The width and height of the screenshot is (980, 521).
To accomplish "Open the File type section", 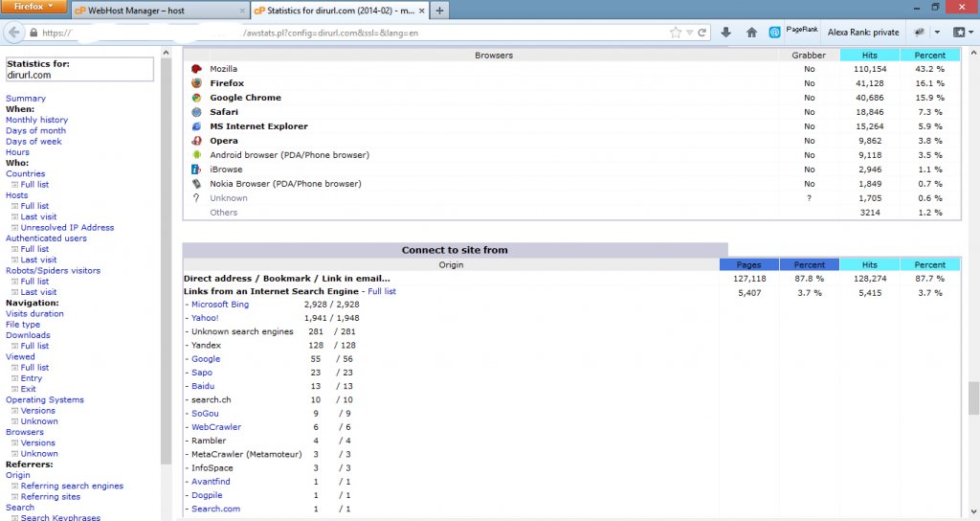I will coord(23,324).
